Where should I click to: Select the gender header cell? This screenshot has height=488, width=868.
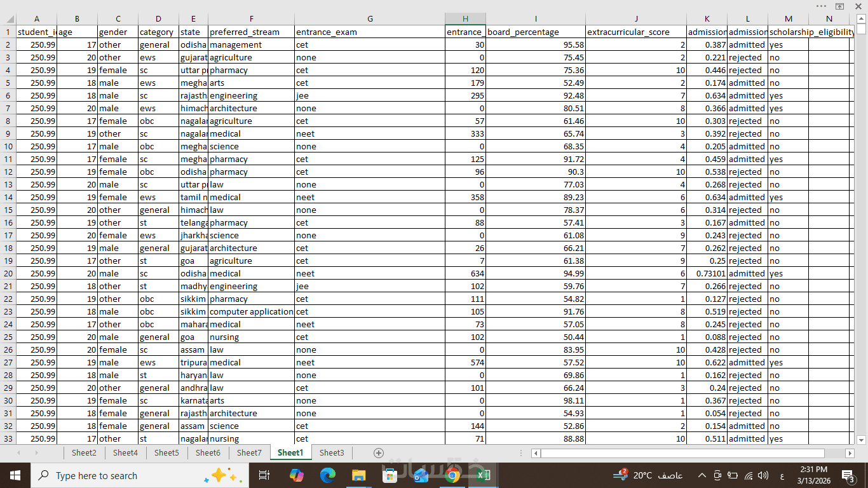click(118, 32)
